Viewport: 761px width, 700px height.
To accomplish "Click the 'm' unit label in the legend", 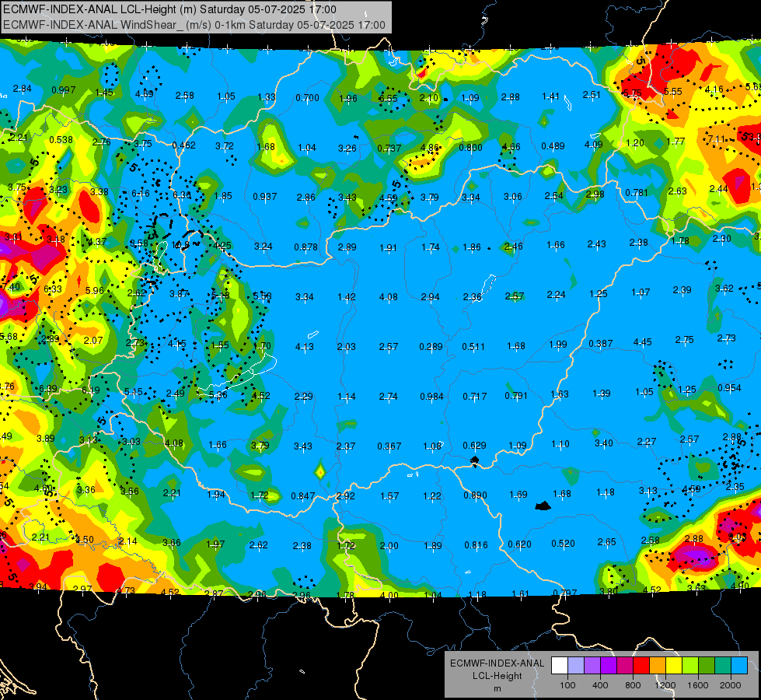I will coord(497,688).
